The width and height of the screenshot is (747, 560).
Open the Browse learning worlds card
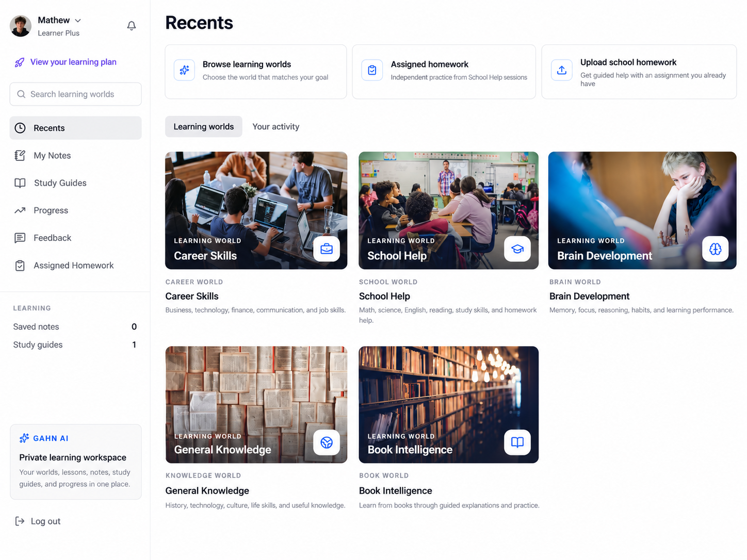256,72
